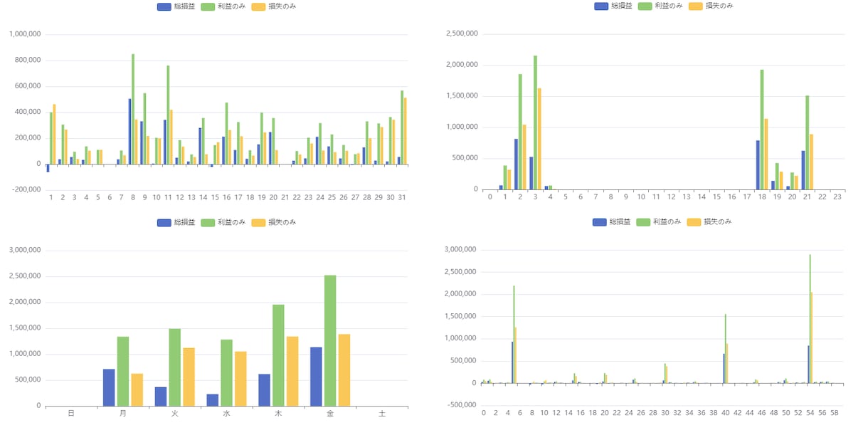Screen dimensions: 868x440
Task: Click the yellow bar at hour 3
Action: 539,139
